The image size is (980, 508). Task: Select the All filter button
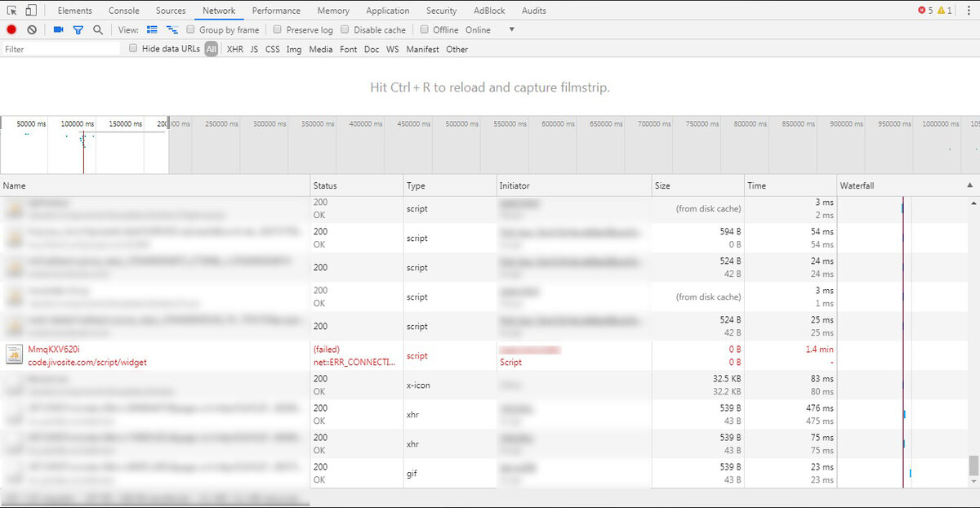[x=212, y=49]
